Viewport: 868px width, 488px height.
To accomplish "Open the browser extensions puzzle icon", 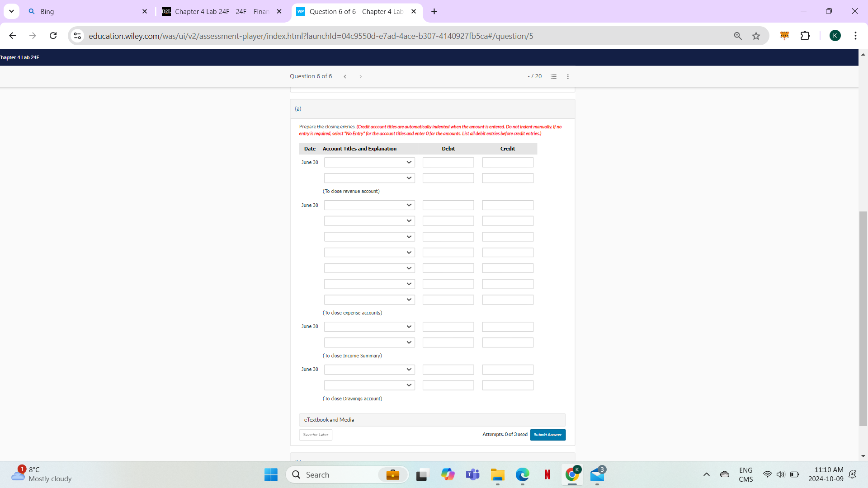I will (x=806, y=36).
